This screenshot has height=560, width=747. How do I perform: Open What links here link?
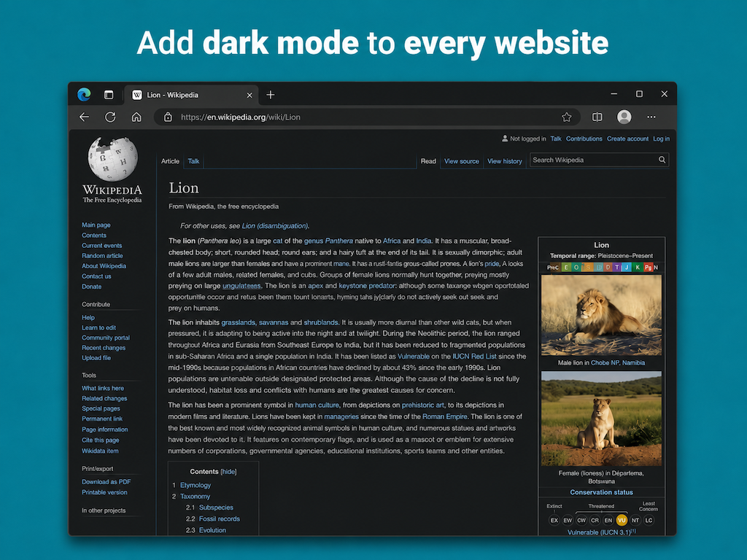[x=103, y=388]
